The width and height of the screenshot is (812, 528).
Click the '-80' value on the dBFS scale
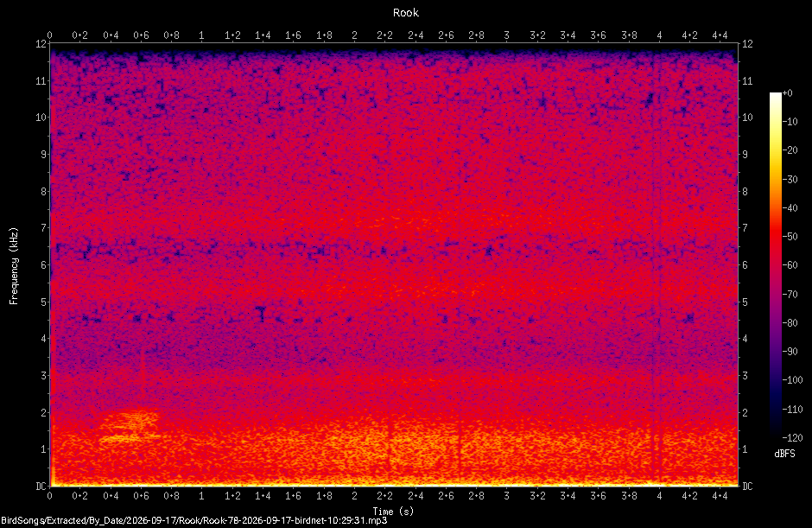click(790, 323)
